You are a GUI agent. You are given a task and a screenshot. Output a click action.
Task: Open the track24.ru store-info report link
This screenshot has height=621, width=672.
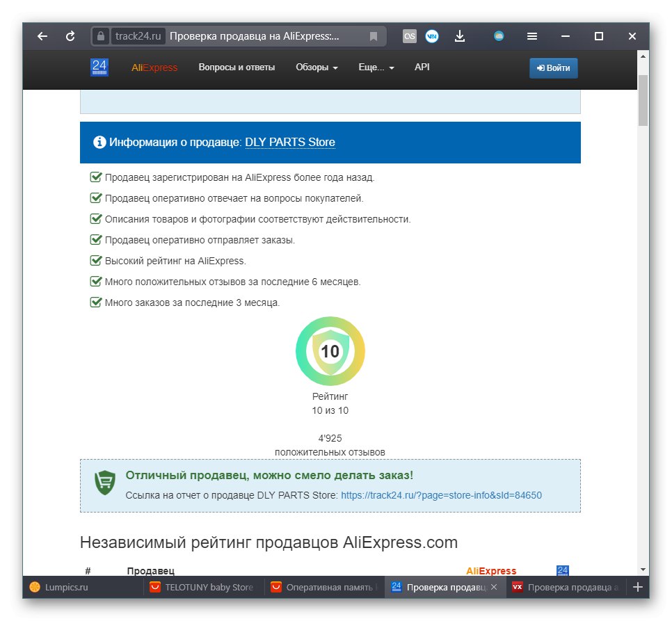click(x=441, y=495)
